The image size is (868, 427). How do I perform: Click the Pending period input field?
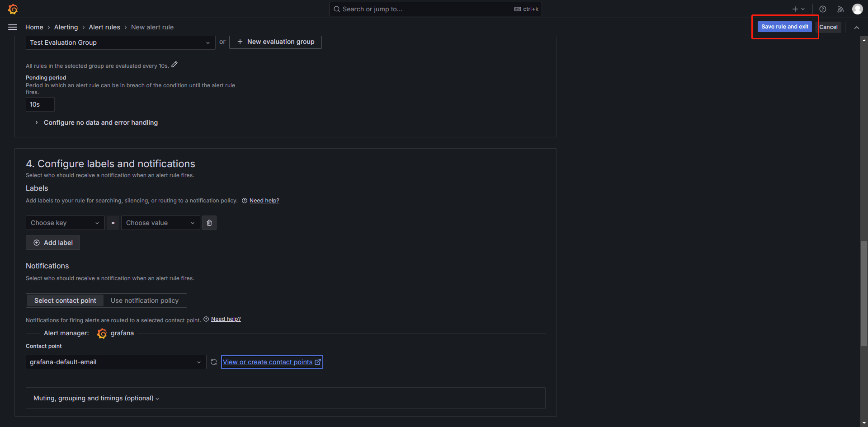(40, 104)
